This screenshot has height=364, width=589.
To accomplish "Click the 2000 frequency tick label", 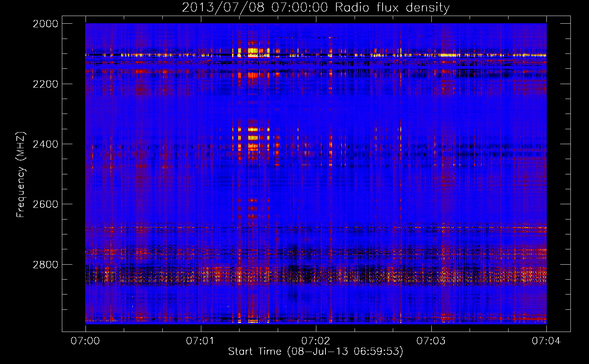I will 46,24.
